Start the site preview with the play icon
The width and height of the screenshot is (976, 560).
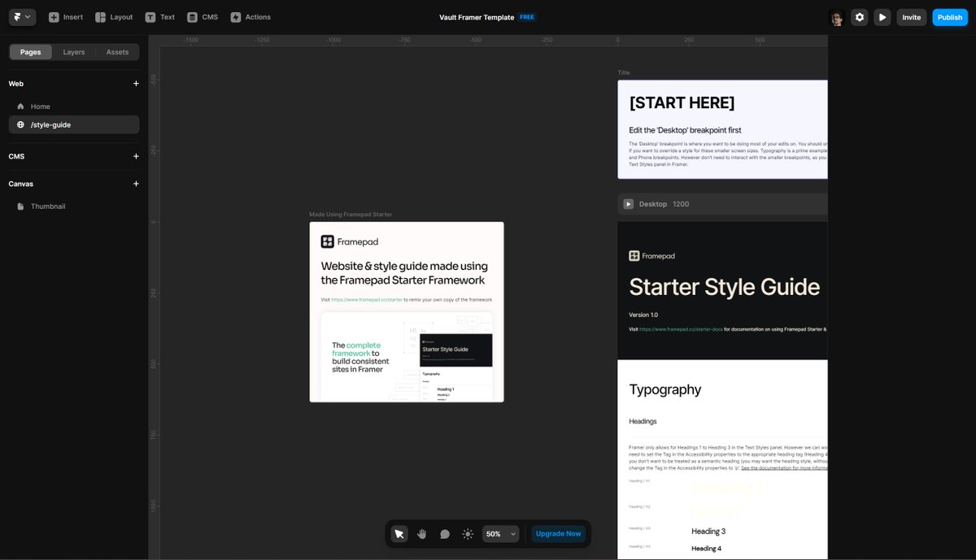(882, 16)
